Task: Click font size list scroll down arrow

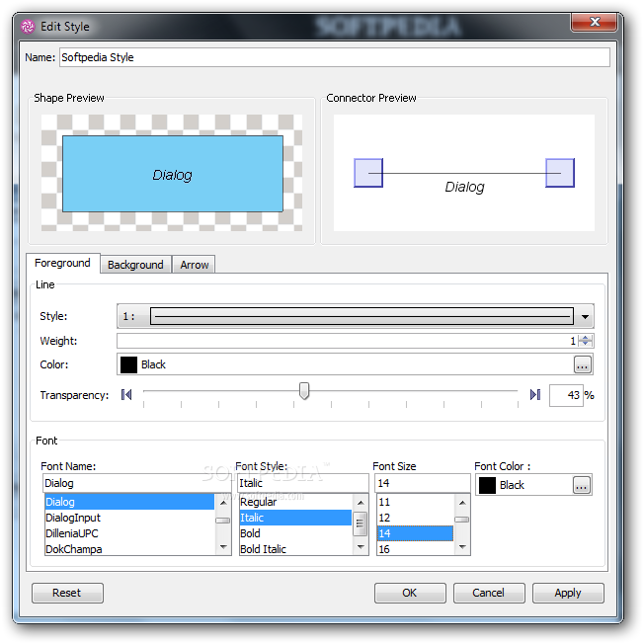Action: click(462, 546)
